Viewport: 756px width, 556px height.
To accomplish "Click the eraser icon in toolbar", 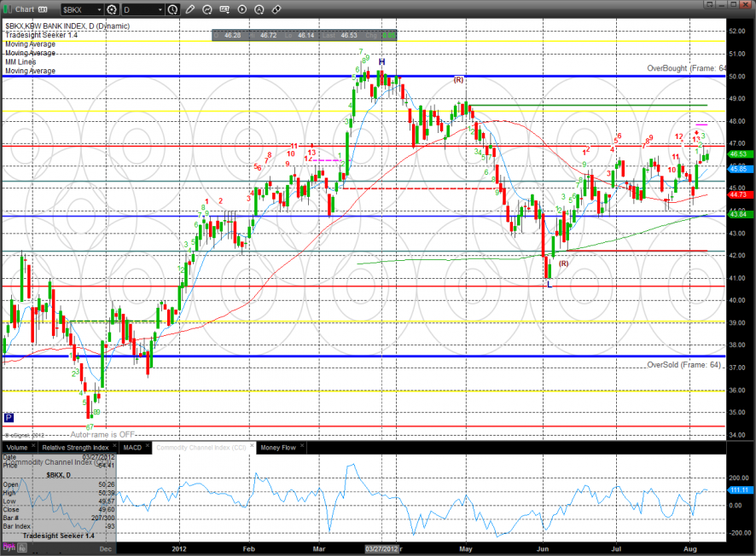I will 276,9.
